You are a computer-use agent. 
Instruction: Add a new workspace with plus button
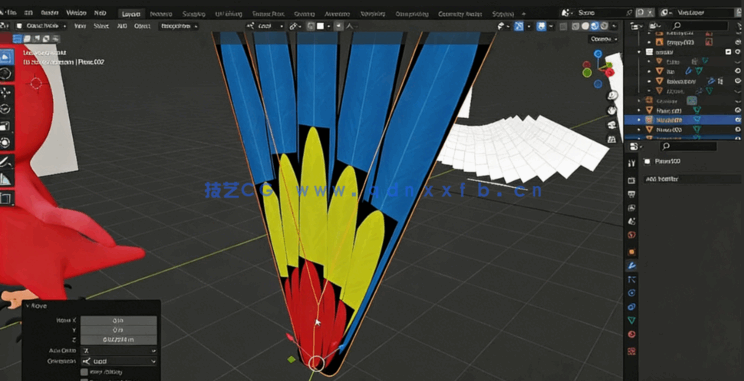click(524, 13)
